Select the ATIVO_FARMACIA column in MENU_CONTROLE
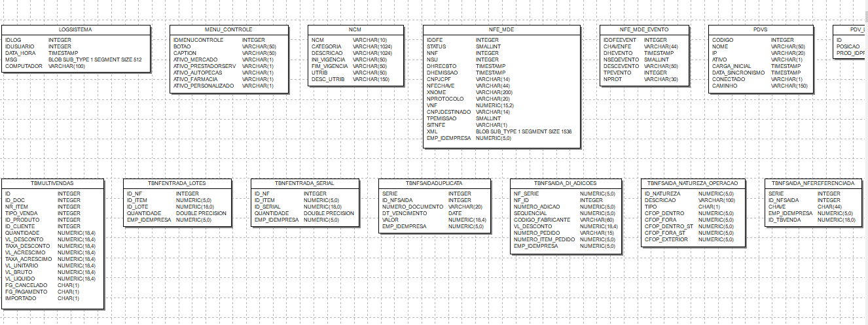Screen dimensions: 868x325 [195, 79]
